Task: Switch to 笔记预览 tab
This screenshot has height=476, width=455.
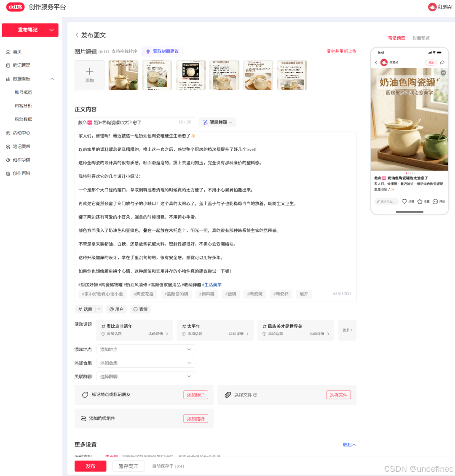Action: [x=396, y=38]
